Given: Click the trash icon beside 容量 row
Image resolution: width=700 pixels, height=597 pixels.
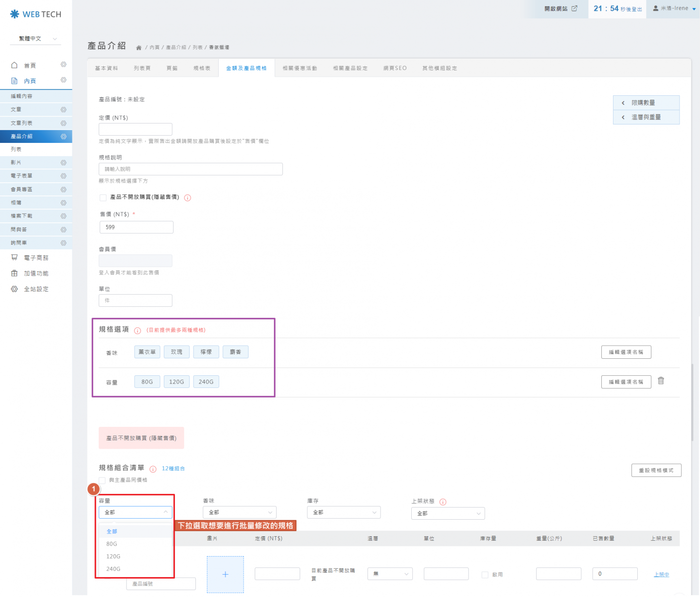Looking at the screenshot, I should pyautogui.click(x=661, y=381).
